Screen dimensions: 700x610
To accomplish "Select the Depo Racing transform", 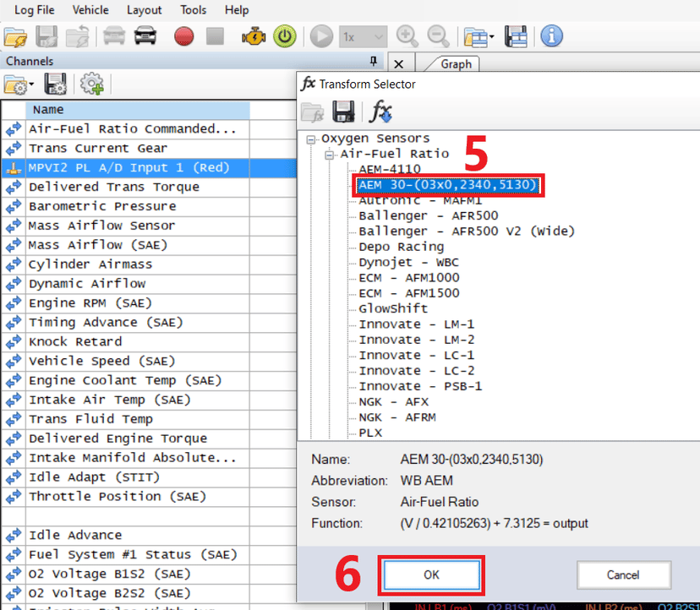I will (402, 247).
